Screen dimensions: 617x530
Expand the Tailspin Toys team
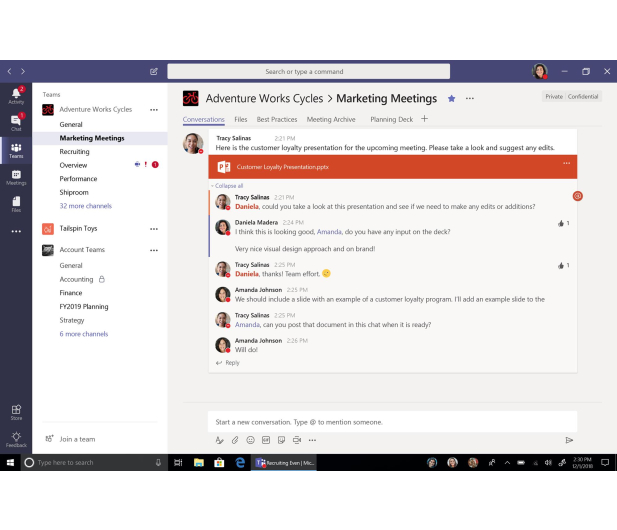78,228
